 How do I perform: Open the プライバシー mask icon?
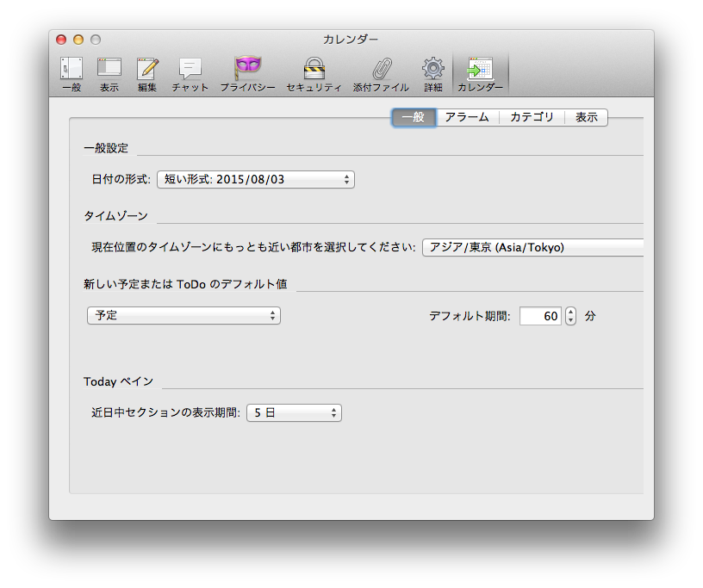(247, 74)
